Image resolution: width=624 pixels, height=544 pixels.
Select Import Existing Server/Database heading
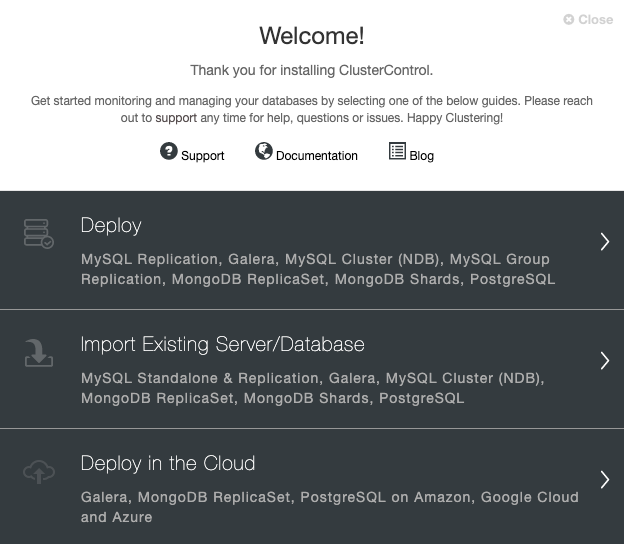click(x=222, y=344)
